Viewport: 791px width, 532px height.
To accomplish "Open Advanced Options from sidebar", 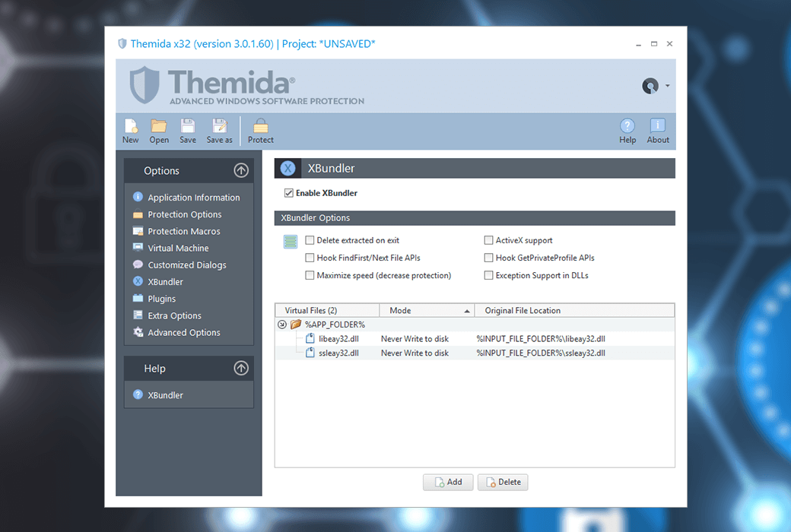I will [184, 332].
